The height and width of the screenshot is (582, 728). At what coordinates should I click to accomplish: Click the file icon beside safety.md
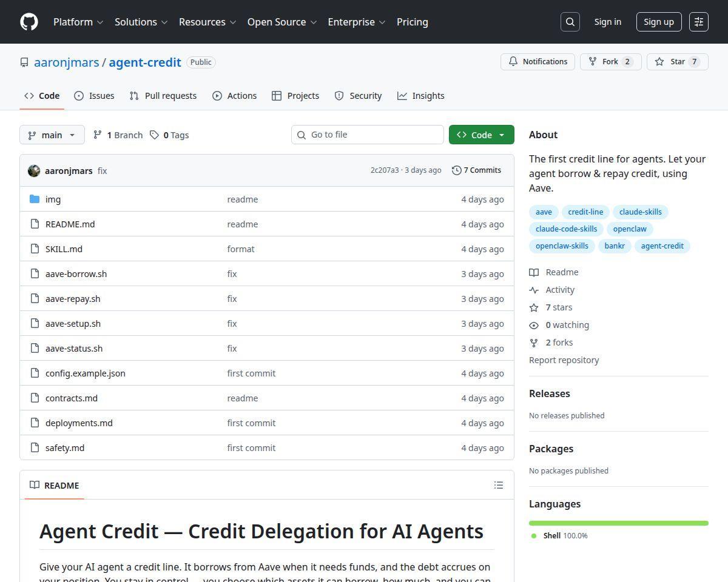click(x=35, y=448)
